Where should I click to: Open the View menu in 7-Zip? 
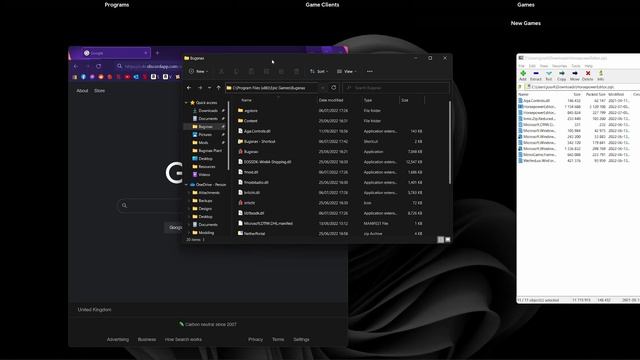pyautogui.click(x=544, y=66)
